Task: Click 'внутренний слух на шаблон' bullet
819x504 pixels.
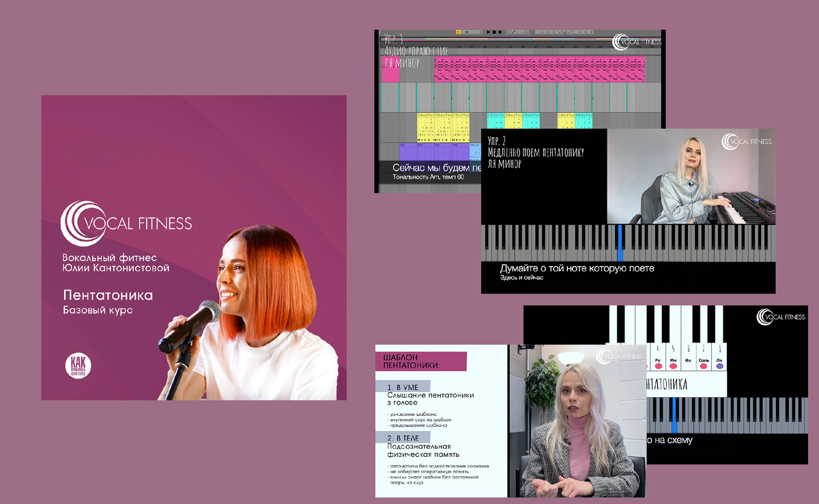Action: (419, 420)
